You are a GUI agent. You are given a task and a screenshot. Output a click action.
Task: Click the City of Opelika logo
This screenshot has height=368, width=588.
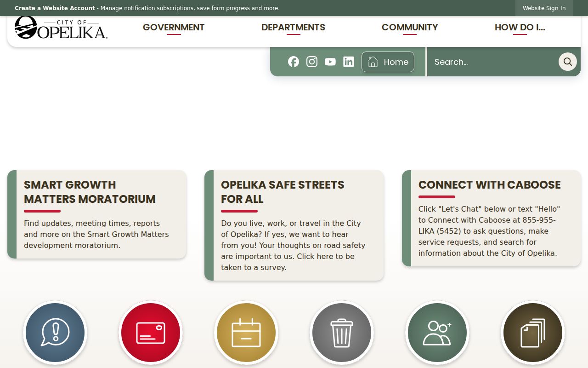pyautogui.click(x=61, y=28)
